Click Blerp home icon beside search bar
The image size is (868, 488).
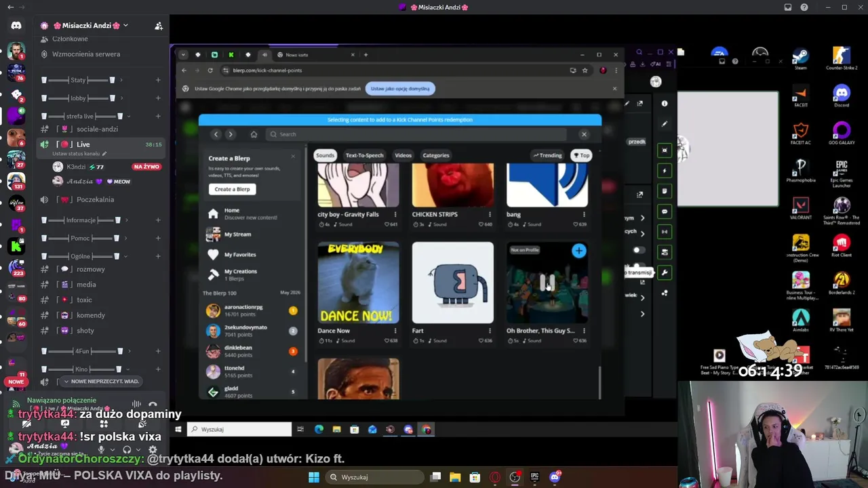pos(254,134)
